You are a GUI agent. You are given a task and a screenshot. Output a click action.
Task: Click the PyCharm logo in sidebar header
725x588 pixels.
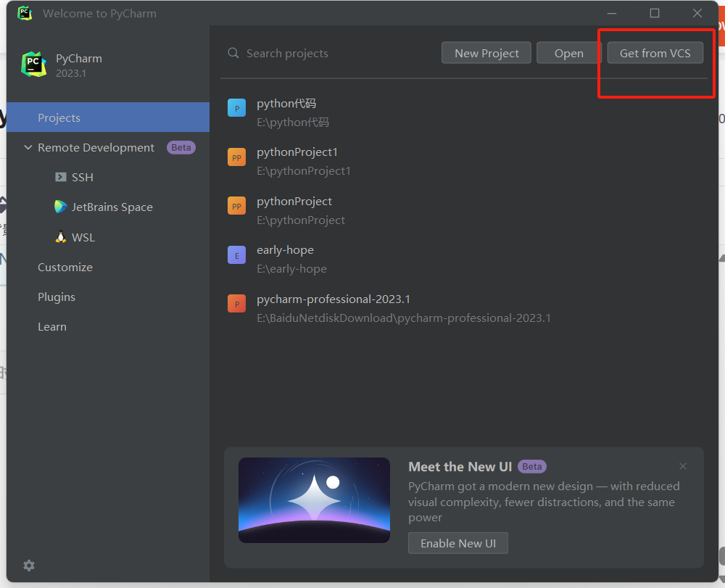[x=34, y=65]
